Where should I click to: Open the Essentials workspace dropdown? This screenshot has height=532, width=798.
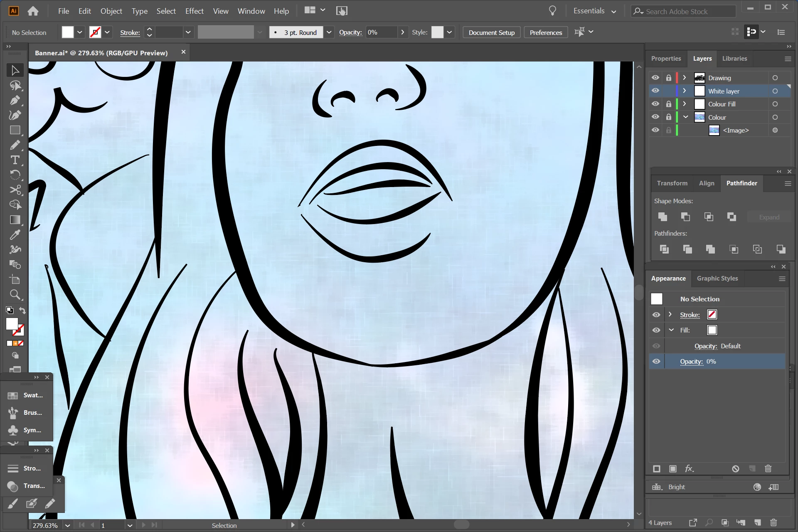(x=595, y=11)
